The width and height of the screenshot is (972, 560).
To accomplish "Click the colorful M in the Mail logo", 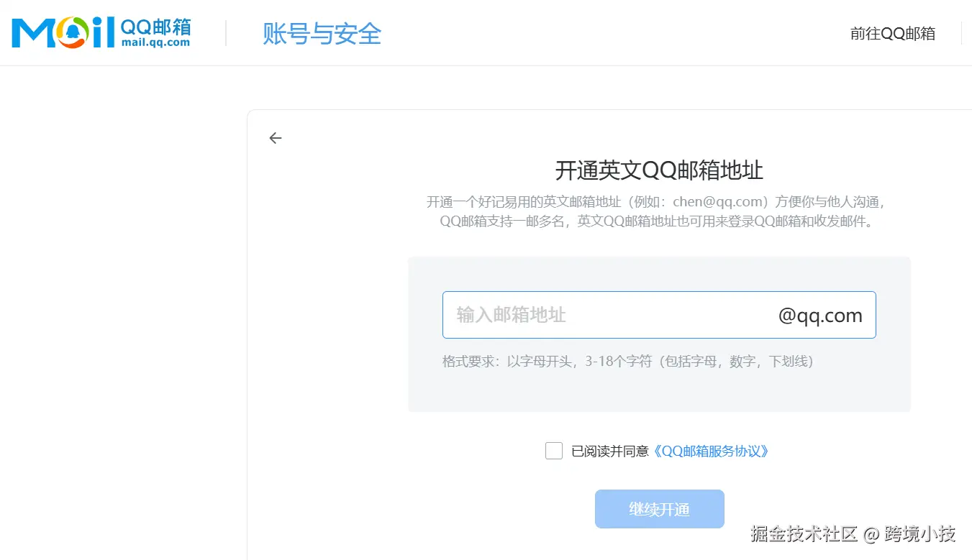I will 35,32.
